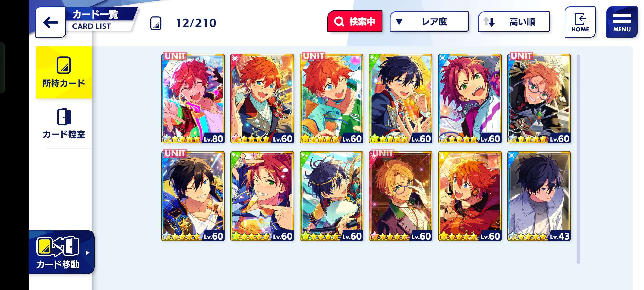Click the door icon for カード控室
This screenshot has width=644, height=290.
click(64, 117)
